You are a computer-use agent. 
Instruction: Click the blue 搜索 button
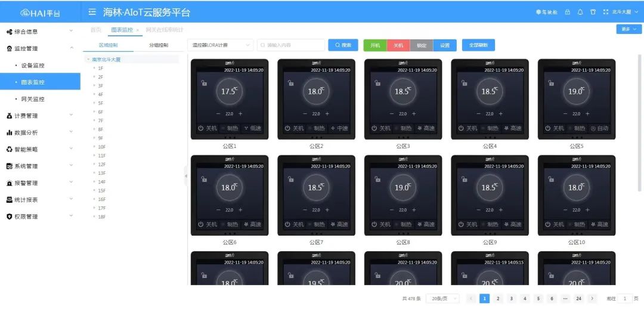(343, 45)
